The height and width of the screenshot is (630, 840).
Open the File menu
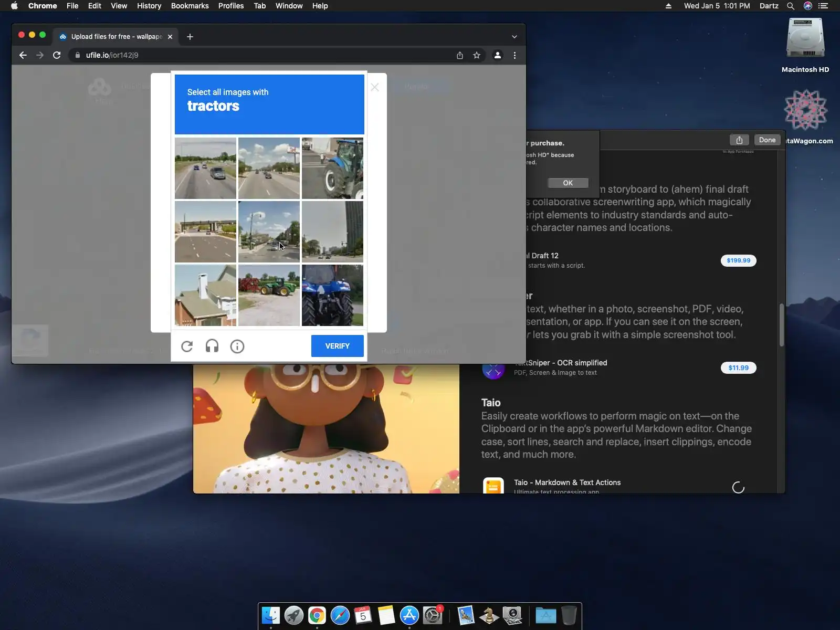click(x=72, y=6)
